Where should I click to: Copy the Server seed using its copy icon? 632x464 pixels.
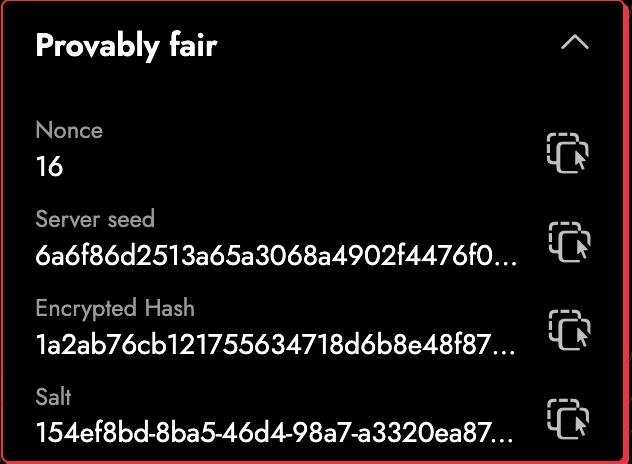(x=569, y=242)
